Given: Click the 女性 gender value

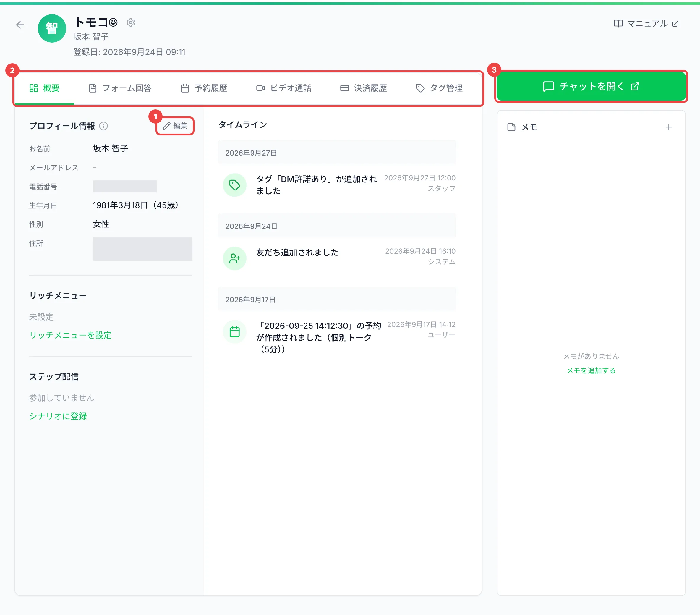Looking at the screenshot, I should click(101, 224).
